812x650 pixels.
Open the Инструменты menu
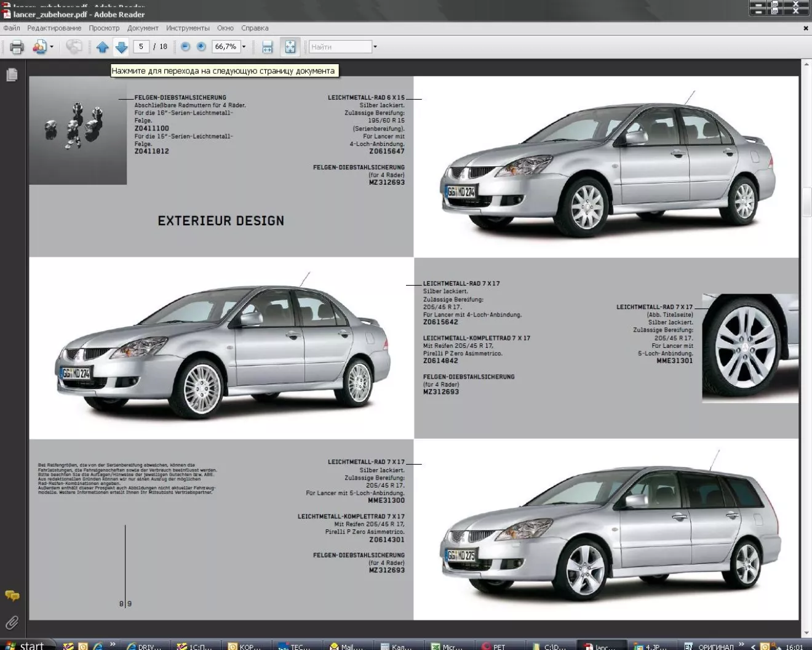[x=188, y=28]
